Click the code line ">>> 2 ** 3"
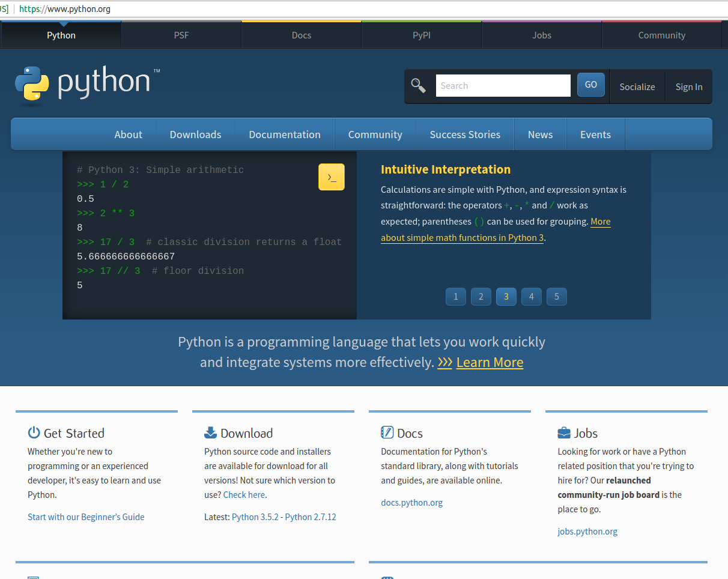728x579 pixels. (x=106, y=213)
